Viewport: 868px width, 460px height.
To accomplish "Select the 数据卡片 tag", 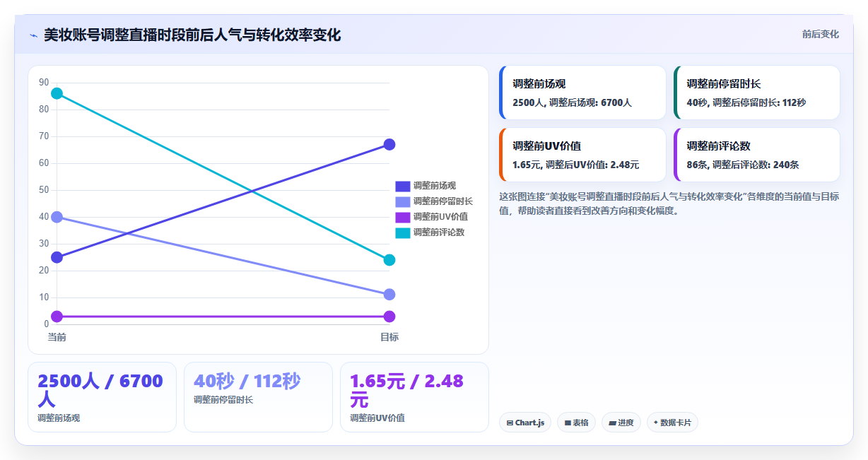I will (x=672, y=423).
